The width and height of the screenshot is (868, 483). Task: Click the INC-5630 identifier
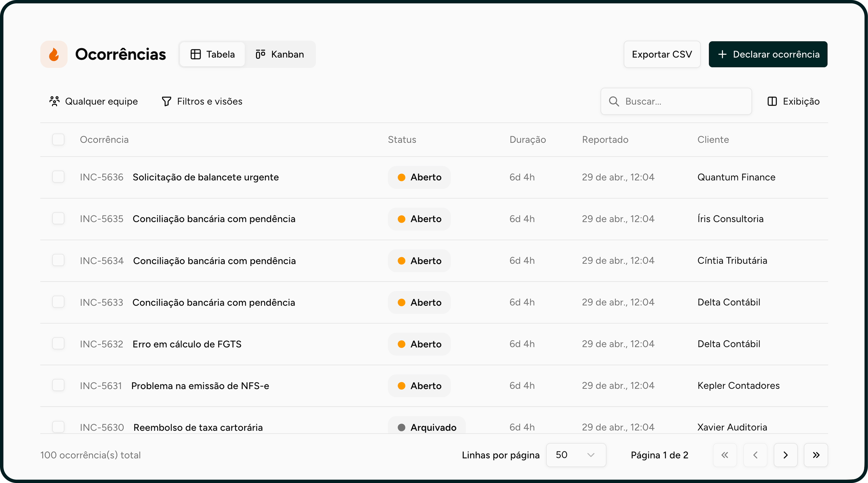[x=102, y=428]
